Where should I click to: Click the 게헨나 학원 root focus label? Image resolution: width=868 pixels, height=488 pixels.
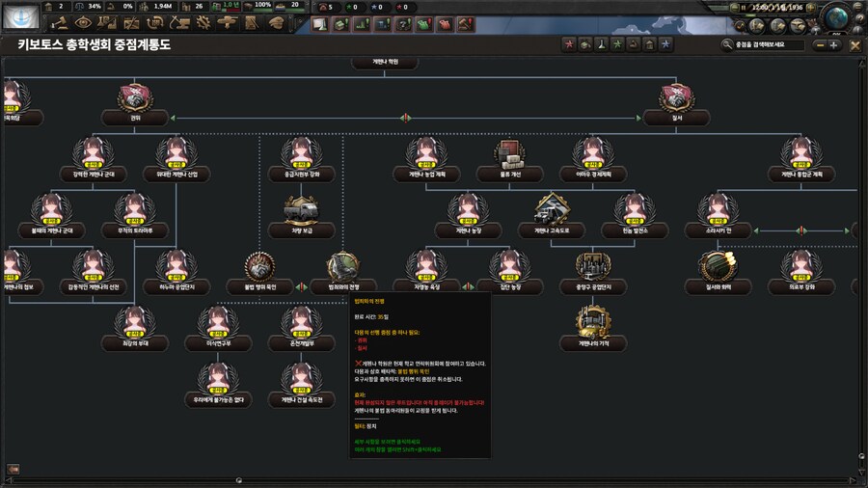pyautogui.click(x=398, y=63)
